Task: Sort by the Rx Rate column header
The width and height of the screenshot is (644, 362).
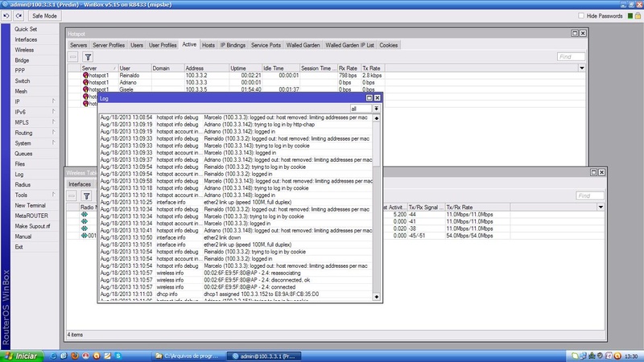Action: [x=349, y=68]
